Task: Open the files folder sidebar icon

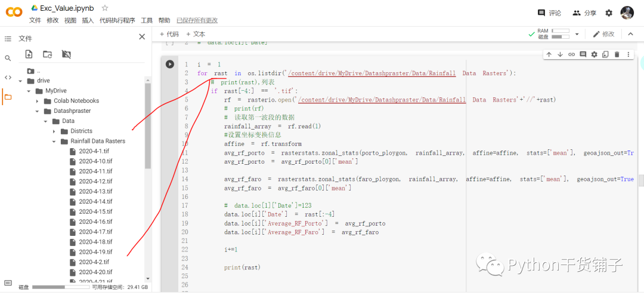Action: 8,97
